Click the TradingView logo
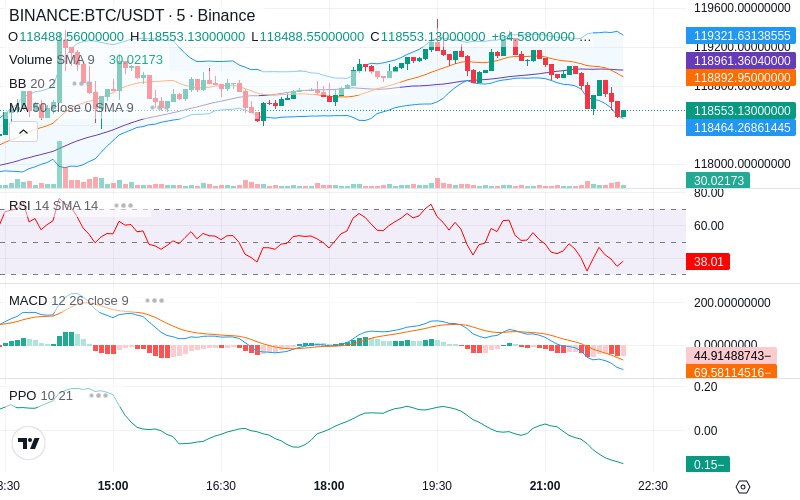 coord(29,443)
